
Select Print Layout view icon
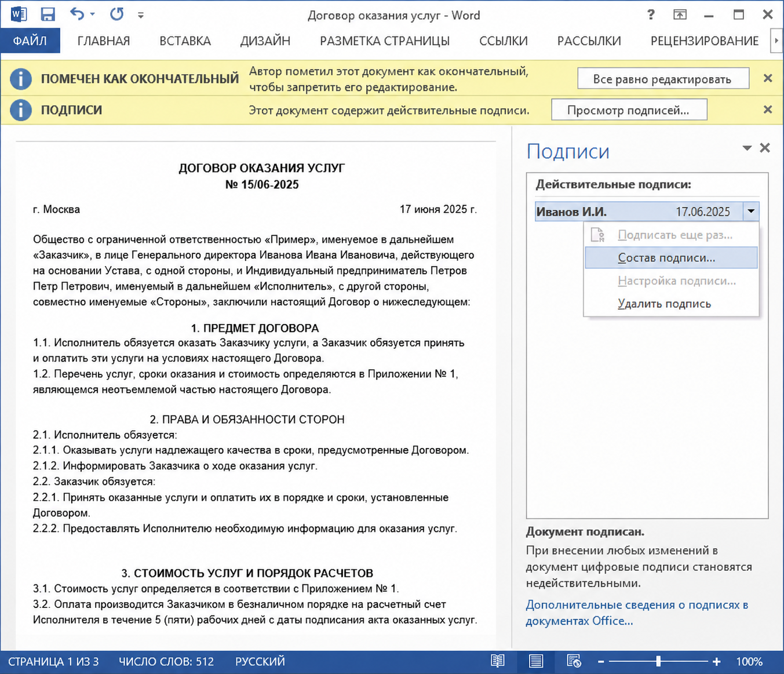[536, 661]
